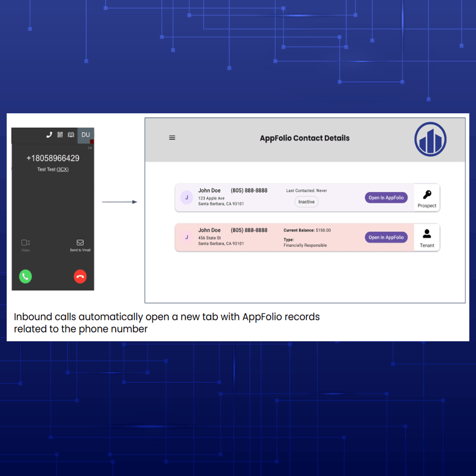Screen dimensions: 476x476
Task: Select the Tenant person icon
Action: tap(427, 234)
